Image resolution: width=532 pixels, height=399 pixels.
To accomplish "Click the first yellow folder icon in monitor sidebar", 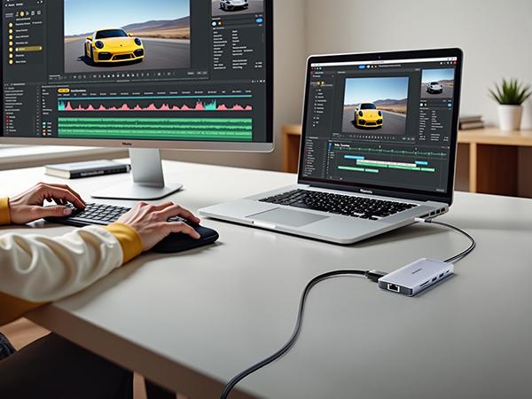I will point(11,25).
